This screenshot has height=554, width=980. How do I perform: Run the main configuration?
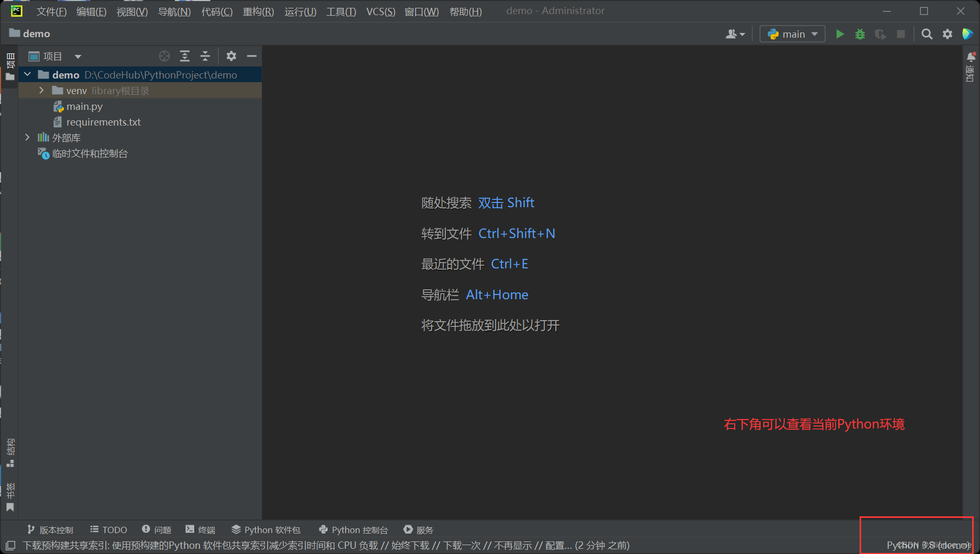coord(840,33)
